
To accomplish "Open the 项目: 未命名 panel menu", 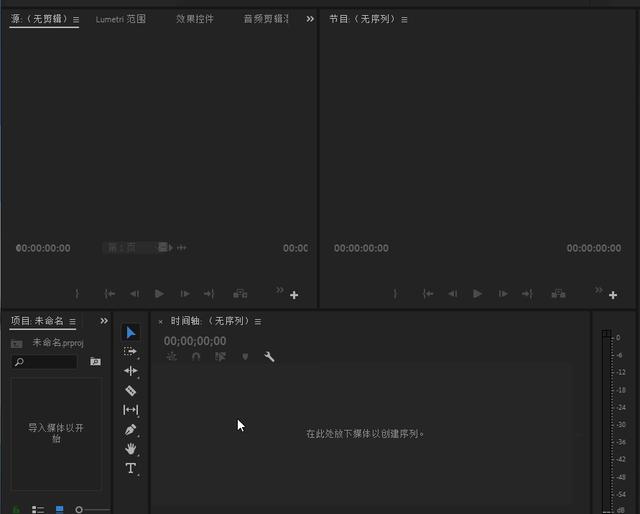I will [x=72, y=321].
